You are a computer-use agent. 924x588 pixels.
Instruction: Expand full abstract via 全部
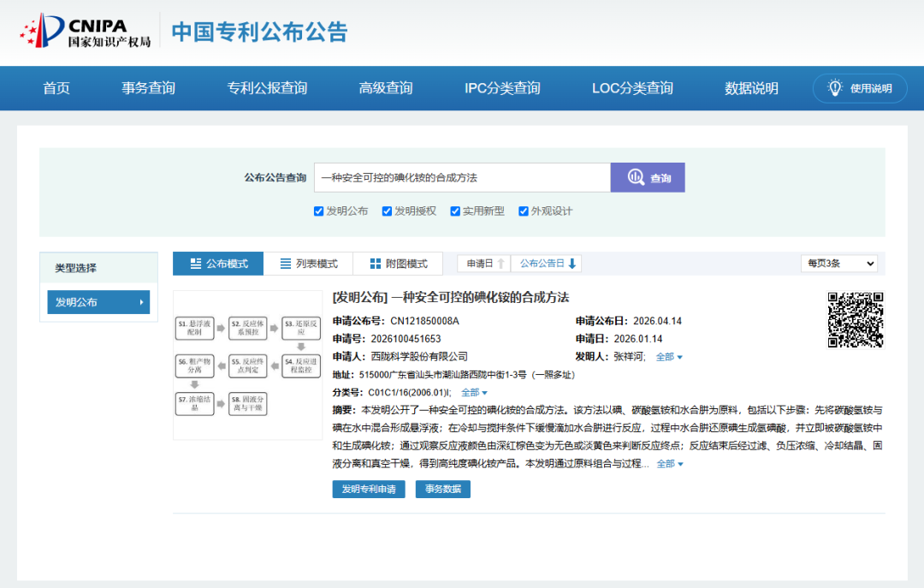[670, 464]
